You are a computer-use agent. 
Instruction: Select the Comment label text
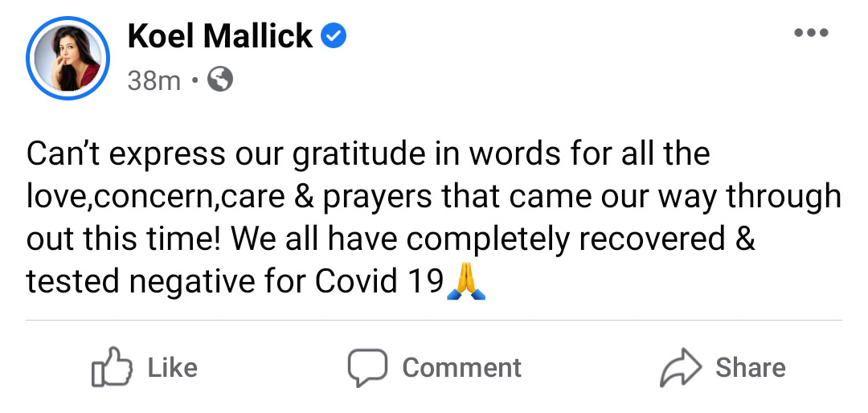tap(461, 368)
